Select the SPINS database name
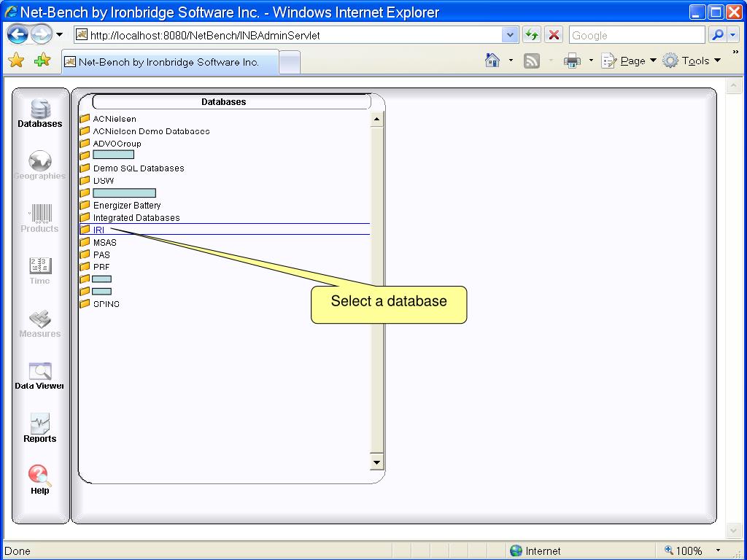 click(x=107, y=304)
